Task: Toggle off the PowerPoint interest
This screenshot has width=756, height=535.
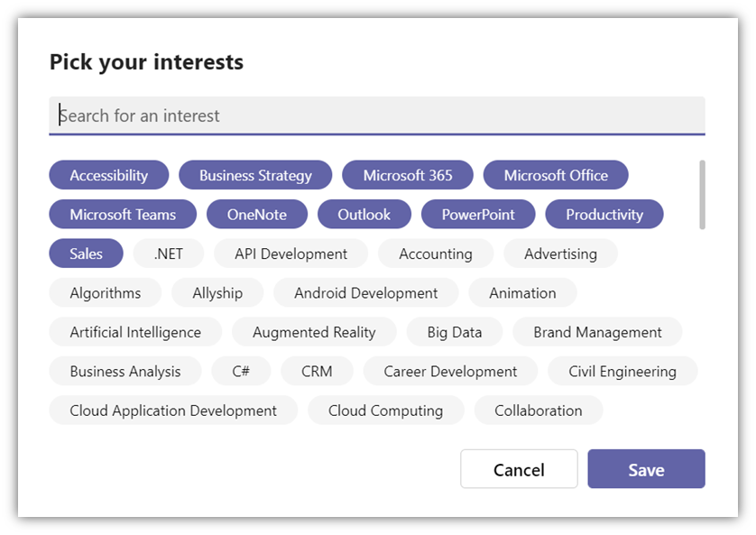Action: click(478, 215)
